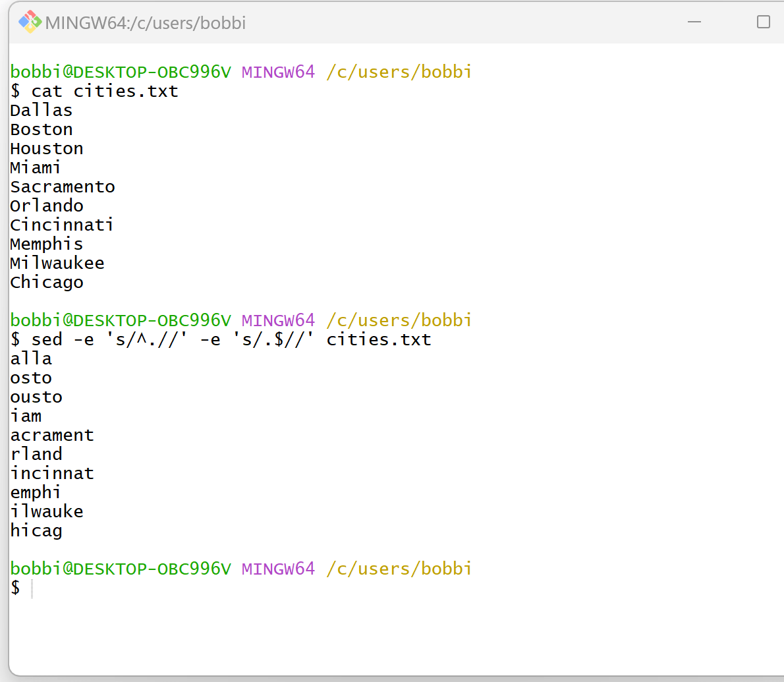Click the Sacramento line in the file listing
784x682 pixels.
[62, 186]
